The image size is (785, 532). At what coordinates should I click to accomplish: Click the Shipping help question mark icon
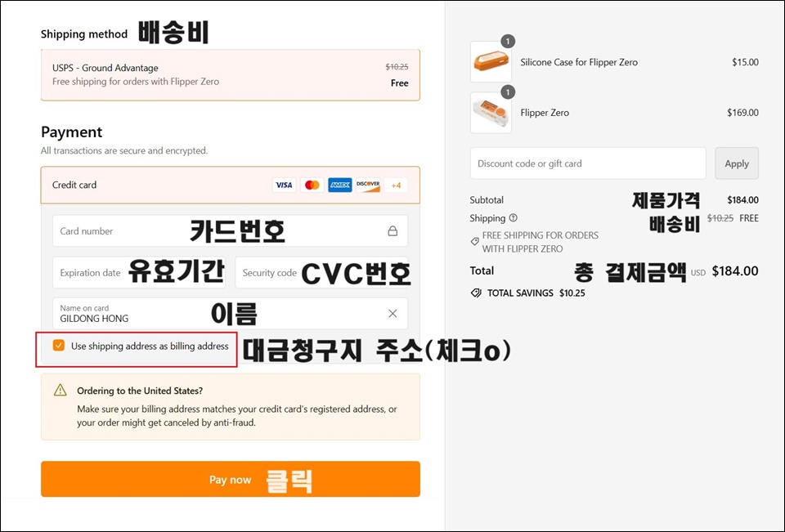[x=514, y=217]
